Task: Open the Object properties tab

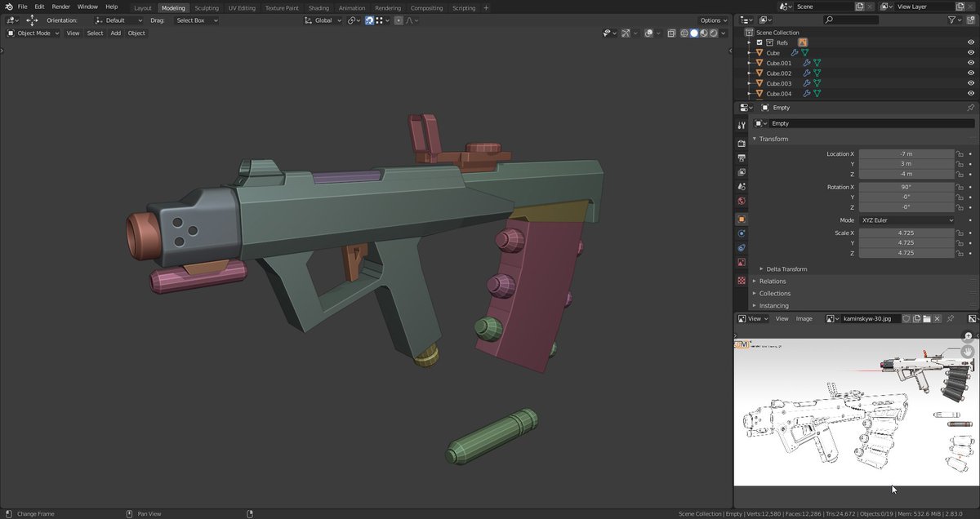Action: (742, 220)
